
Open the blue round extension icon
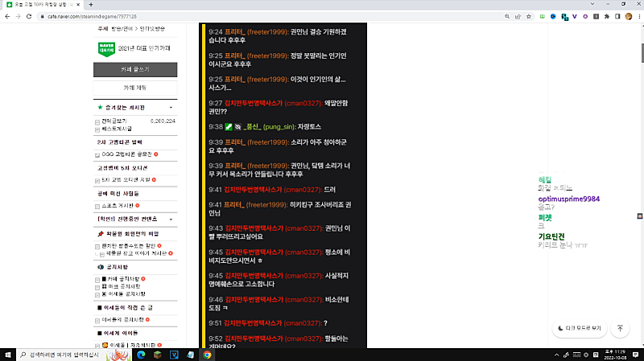tap(553, 16)
